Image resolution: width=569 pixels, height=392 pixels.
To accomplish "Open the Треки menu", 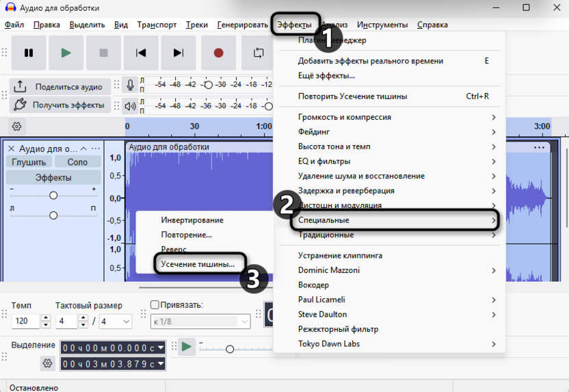I will tap(197, 25).
